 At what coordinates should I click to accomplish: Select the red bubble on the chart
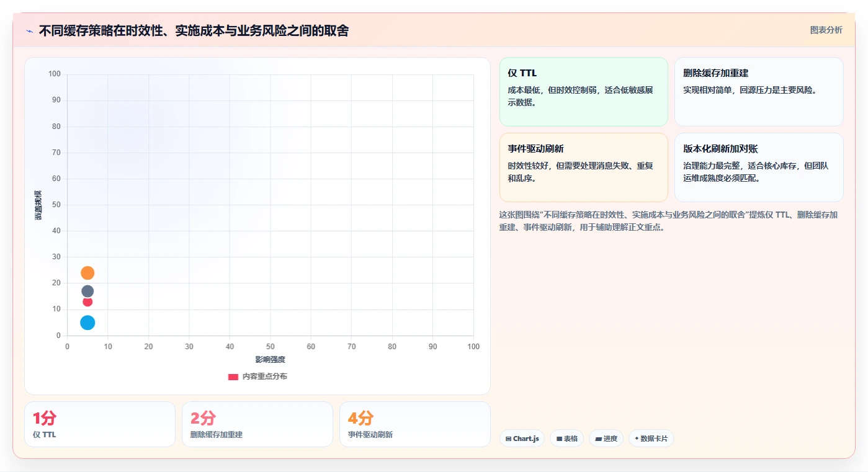pos(87,301)
